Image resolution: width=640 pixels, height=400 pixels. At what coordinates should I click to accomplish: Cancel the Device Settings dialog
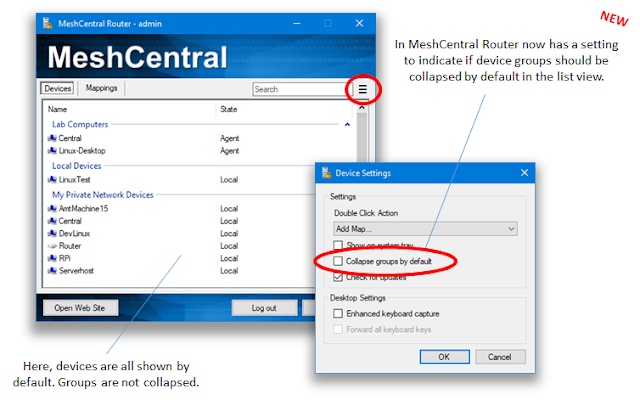500,357
